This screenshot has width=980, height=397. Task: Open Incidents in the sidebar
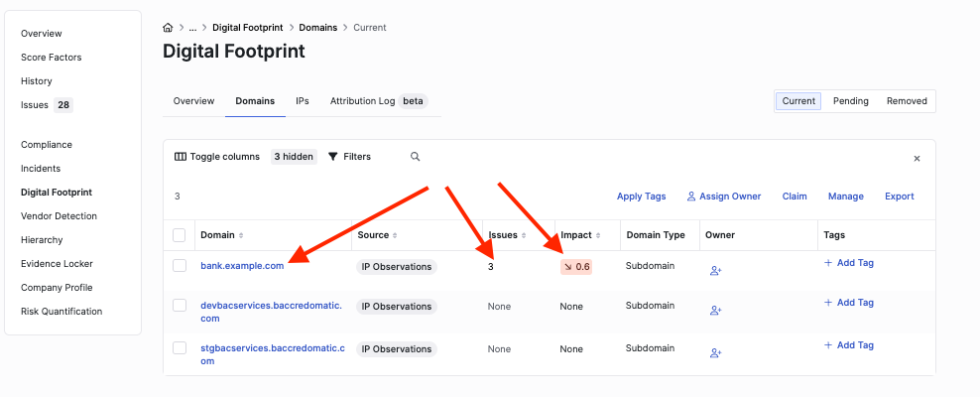[41, 168]
